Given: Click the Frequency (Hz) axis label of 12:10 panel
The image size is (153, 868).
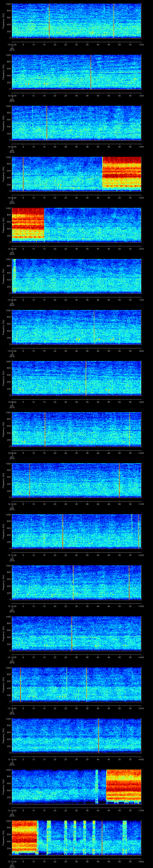Looking at the screenshot, I should (x=4, y=481).
